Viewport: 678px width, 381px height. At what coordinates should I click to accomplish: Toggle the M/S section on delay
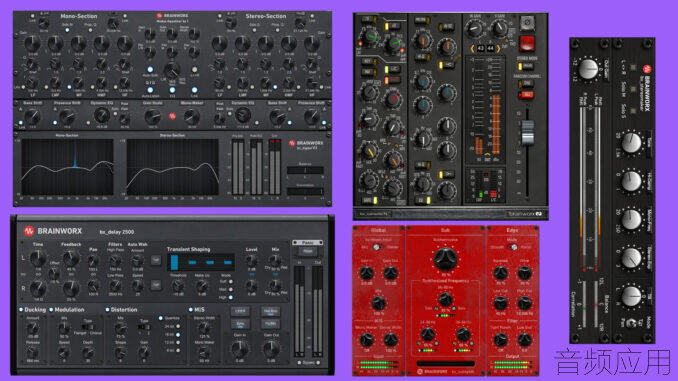point(190,310)
